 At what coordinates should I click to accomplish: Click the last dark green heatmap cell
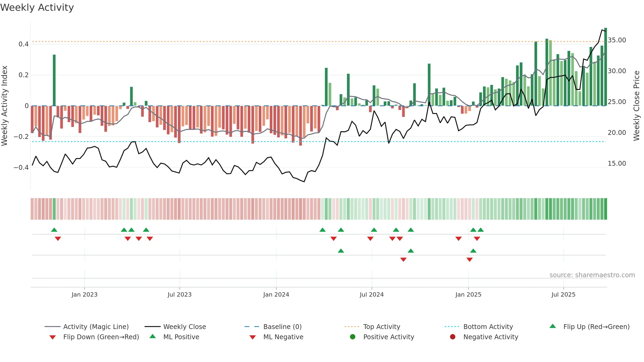pos(606,209)
